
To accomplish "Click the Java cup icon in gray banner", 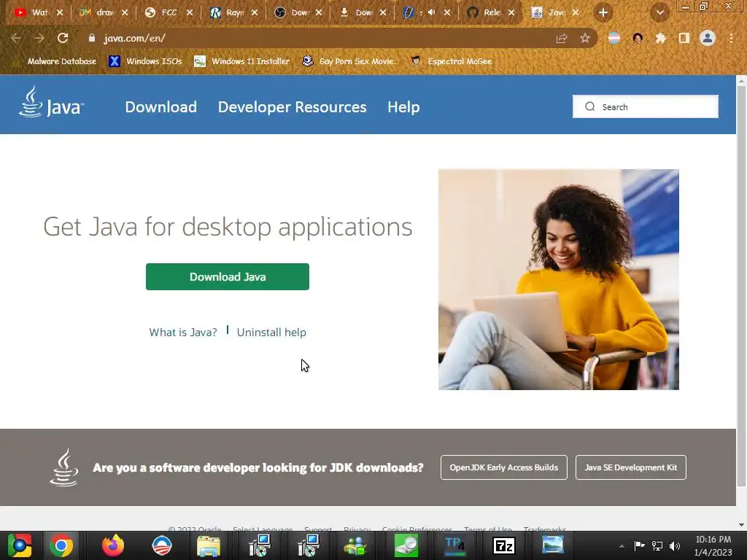I will [64, 467].
